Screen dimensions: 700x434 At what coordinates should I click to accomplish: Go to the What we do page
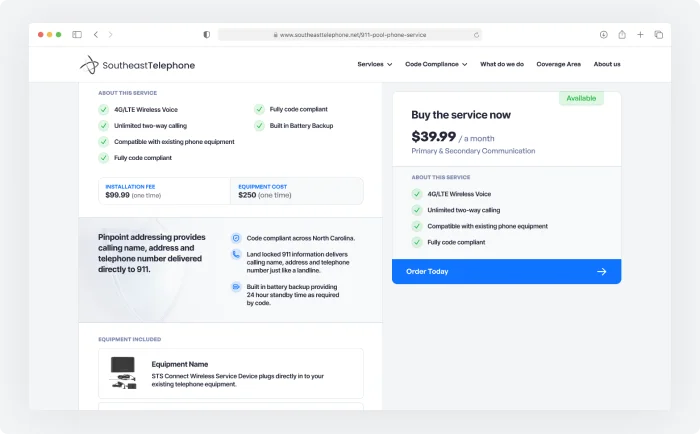click(501, 64)
